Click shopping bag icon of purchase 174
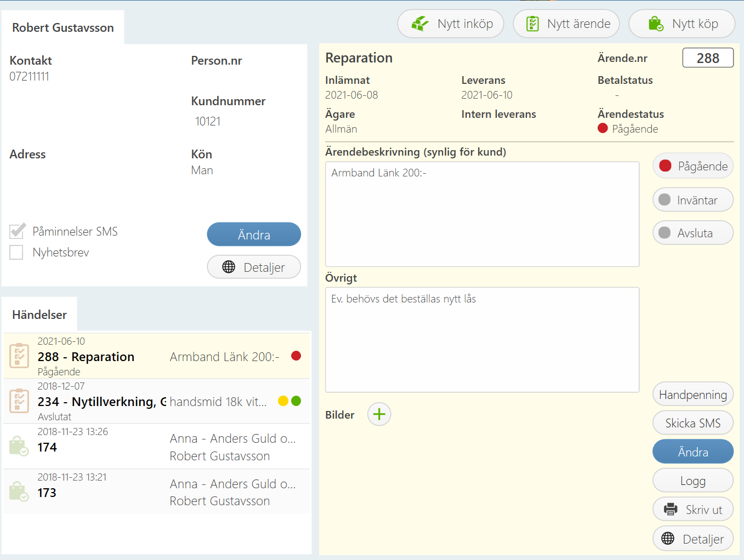 click(x=19, y=446)
